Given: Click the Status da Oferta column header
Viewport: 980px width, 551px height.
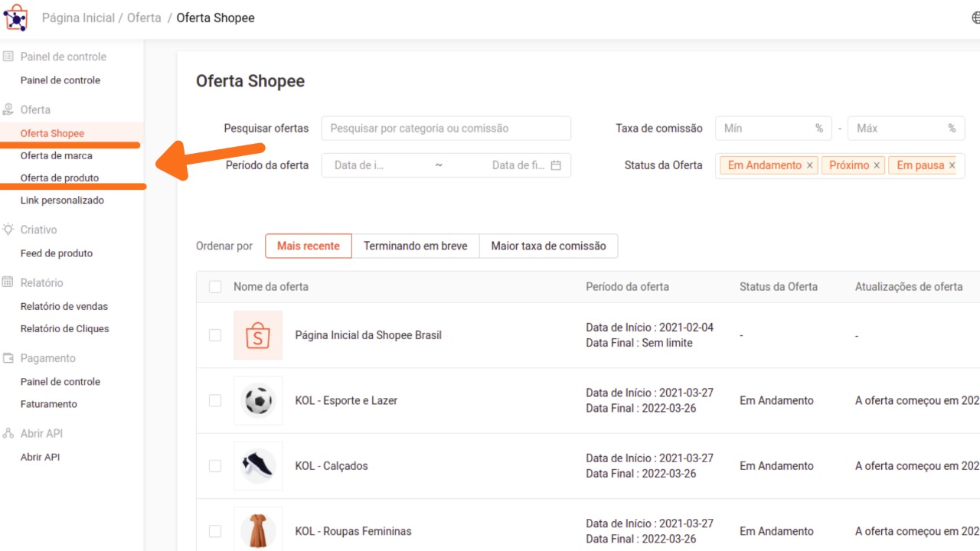Looking at the screenshot, I should point(779,287).
